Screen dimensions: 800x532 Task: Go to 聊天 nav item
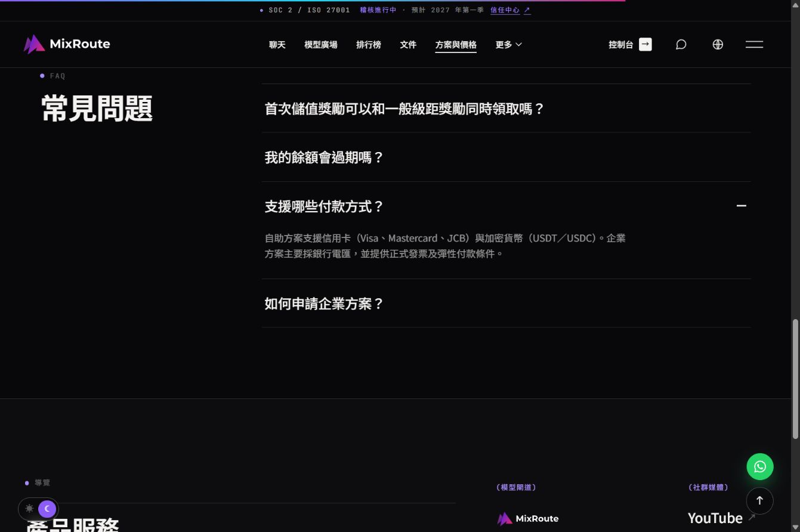[277, 45]
